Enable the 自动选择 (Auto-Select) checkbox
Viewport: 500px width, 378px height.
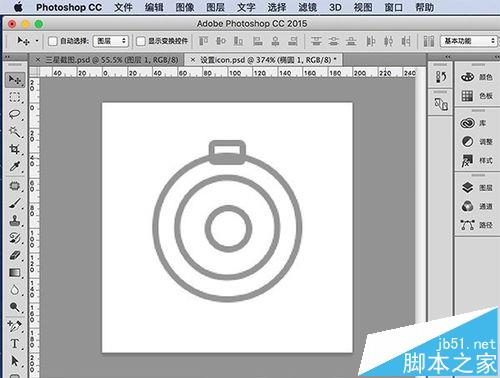tap(53, 41)
